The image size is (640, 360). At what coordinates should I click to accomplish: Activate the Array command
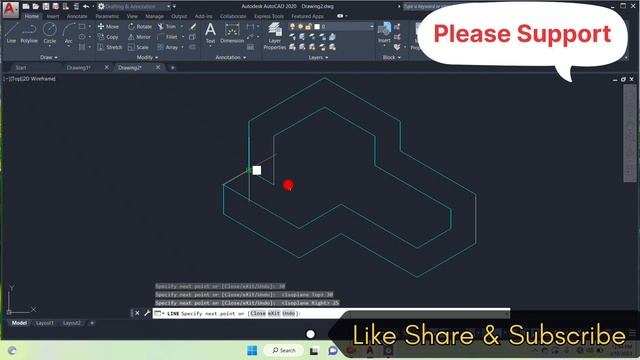[x=168, y=47]
